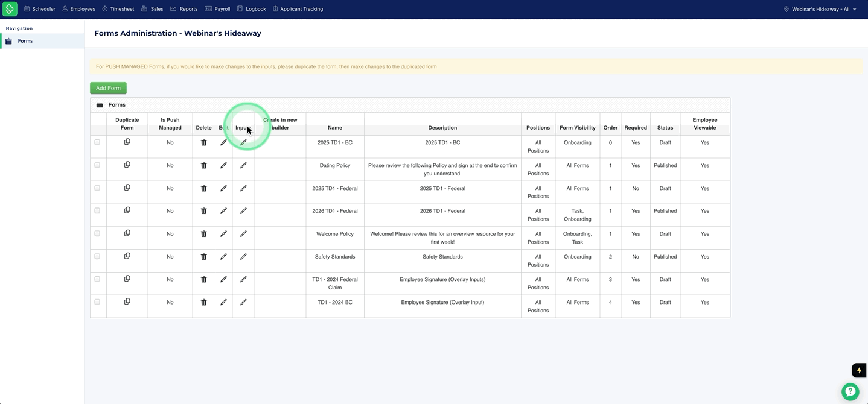Delete the 2025 TD1 - BC form
868x404 pixels.
click(x=203, y=142)
